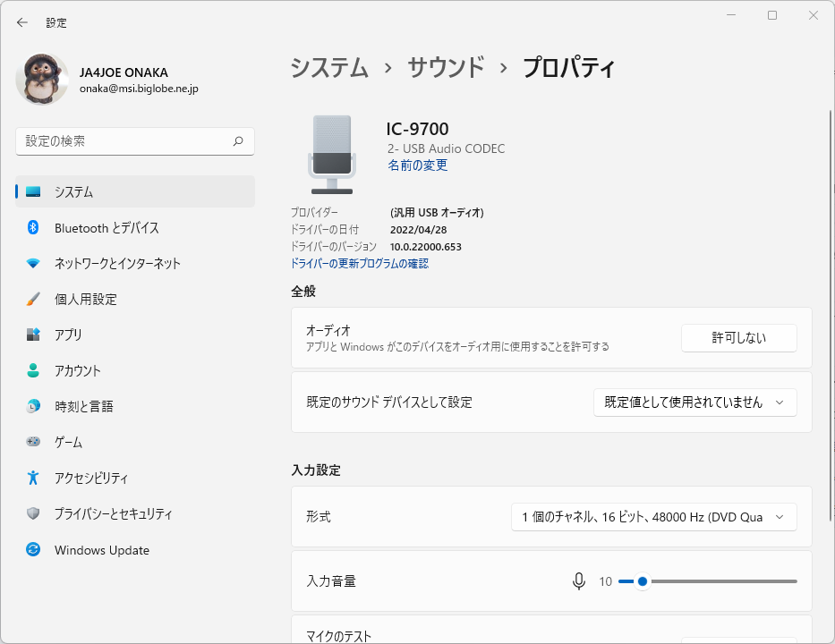Minimize the settings window
The width and height of the screenshot is (835, 644).
point(731,15)
